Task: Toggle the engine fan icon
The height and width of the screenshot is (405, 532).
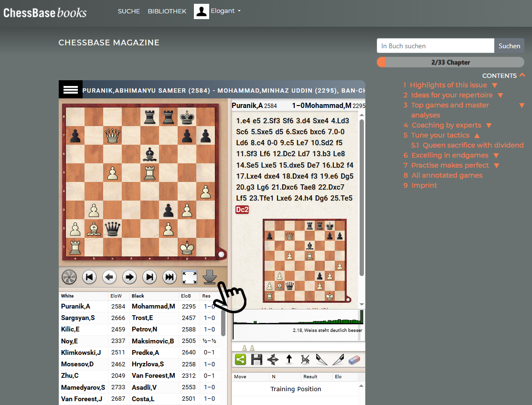Action: click(69, 277)
